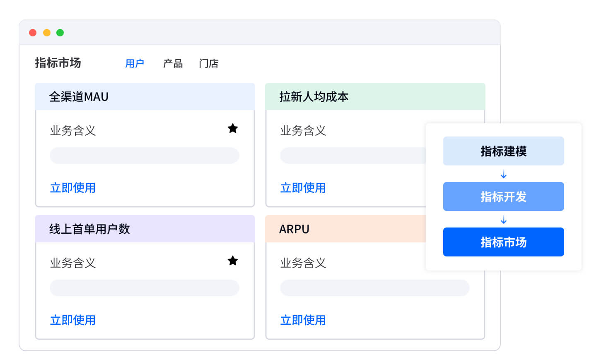Viewport: 613px width, 364px height.
Task: Toggle favorite star on 线上首单用户数 card
Action: pos(233,261)
